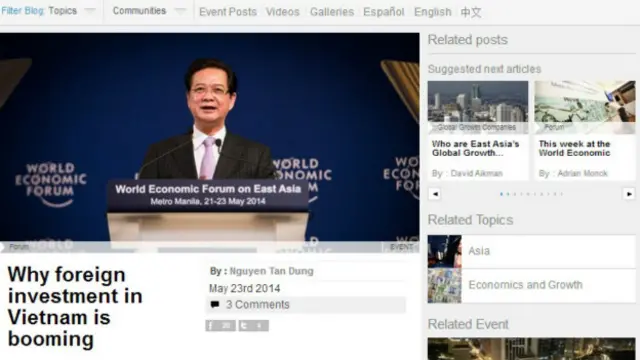The width and height of the screenshot is (640, 360).
Task: Open author Nguyen Tan Dung's page
Action: [x=271, y=271]
